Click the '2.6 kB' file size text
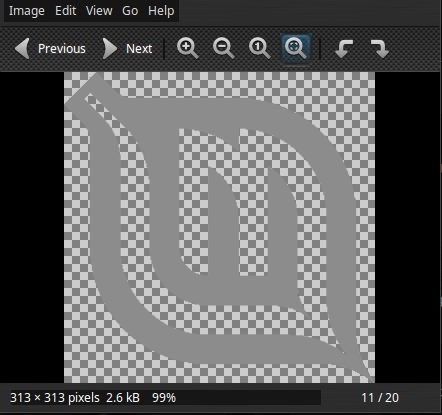This screenshot has width=442, height=415. pos(123,398)
